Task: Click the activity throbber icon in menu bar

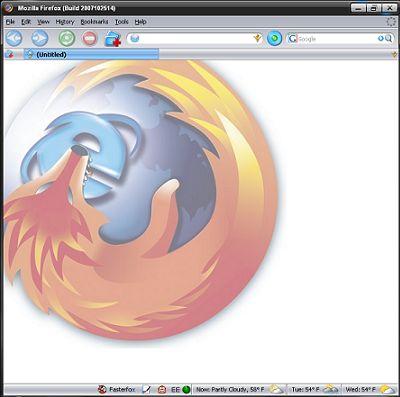Action: coord(391,22)
